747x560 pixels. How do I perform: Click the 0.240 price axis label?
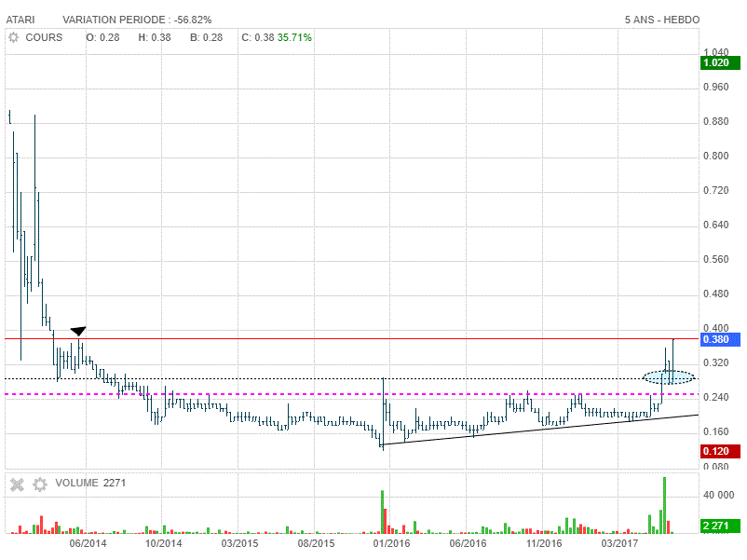pos(716,397)
